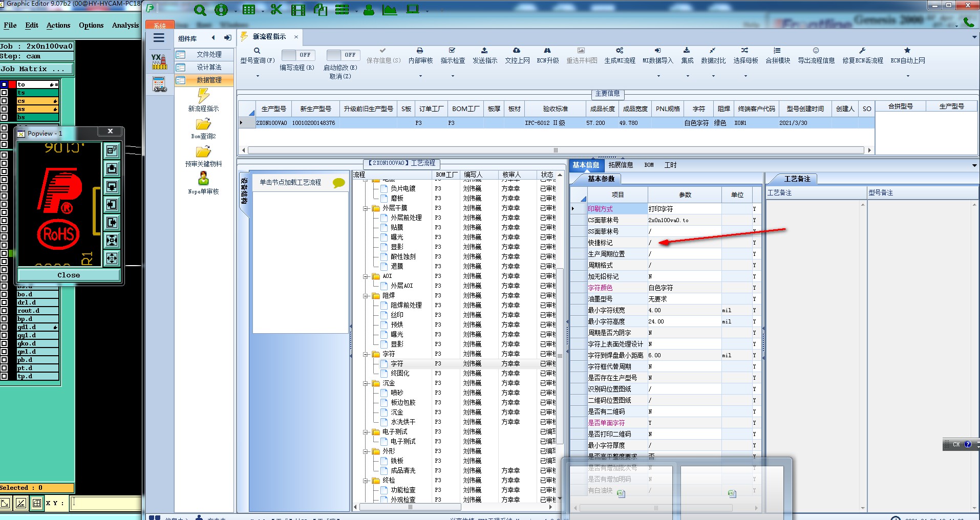
Task: Open the Actions menu in Graphic Editor
Action: point(58,25)
